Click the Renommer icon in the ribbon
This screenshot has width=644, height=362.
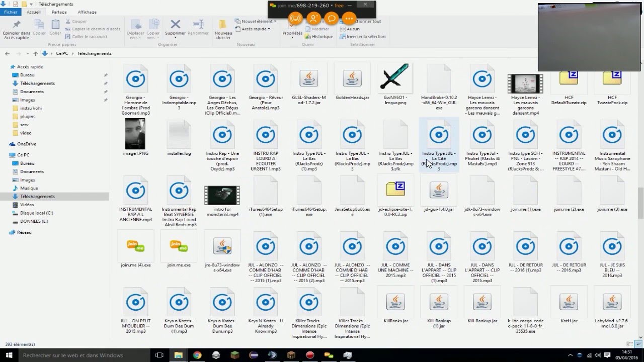198,24
